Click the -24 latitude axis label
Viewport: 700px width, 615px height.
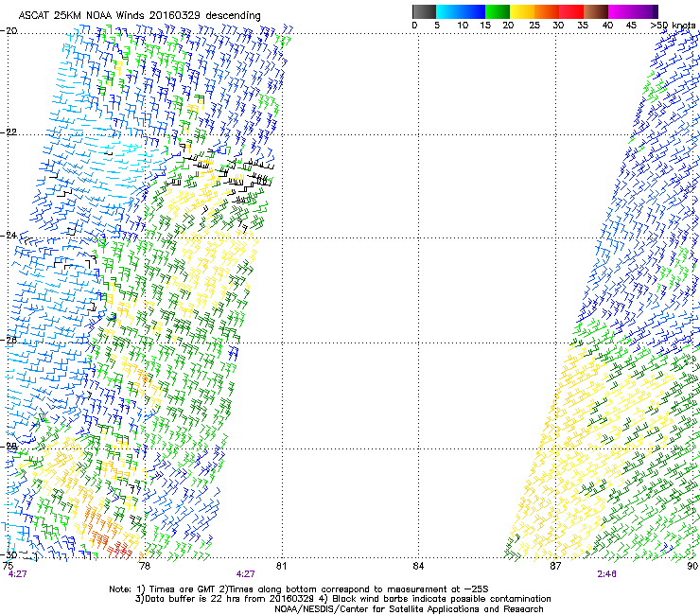[x=9, y=235]
